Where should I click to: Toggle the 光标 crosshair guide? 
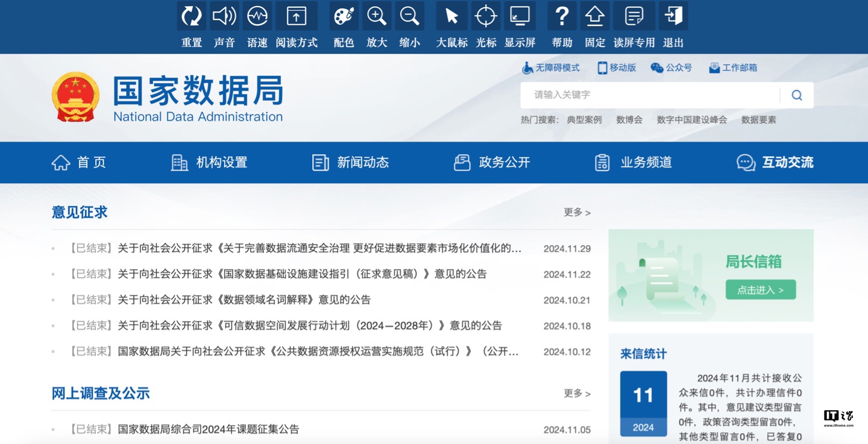click(x=486, y=16)
